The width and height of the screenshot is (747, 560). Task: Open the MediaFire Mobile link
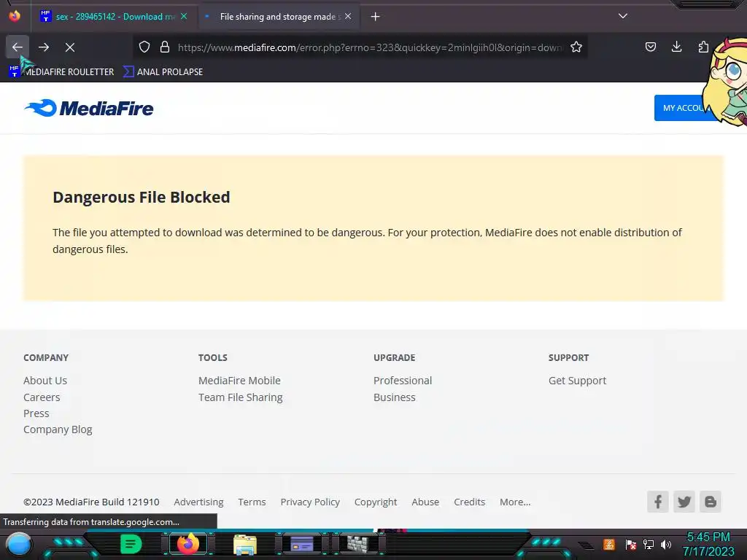pos(239,381)
